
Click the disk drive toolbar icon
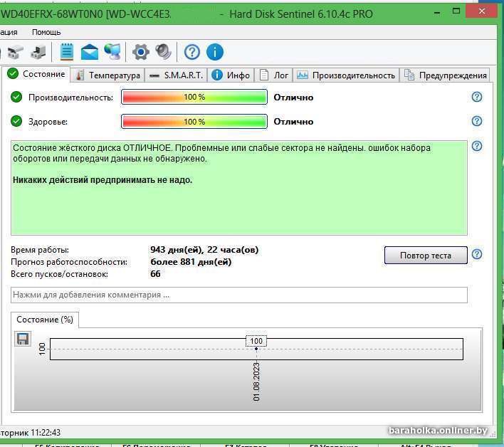pos(15,52)
